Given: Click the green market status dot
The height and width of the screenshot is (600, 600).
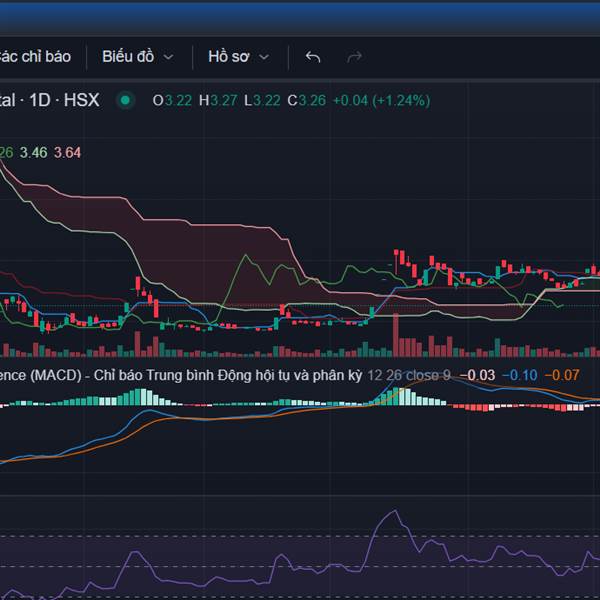Looking at the screenshot, I should click(x=125, y=100).
